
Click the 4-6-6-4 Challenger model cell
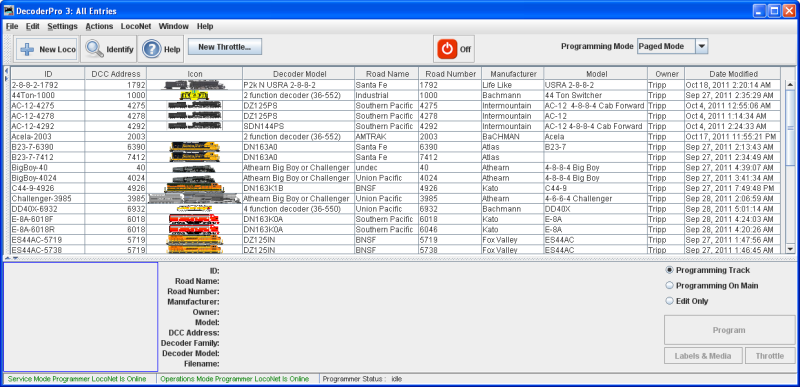pyautogui.click(x=596, y=198)
